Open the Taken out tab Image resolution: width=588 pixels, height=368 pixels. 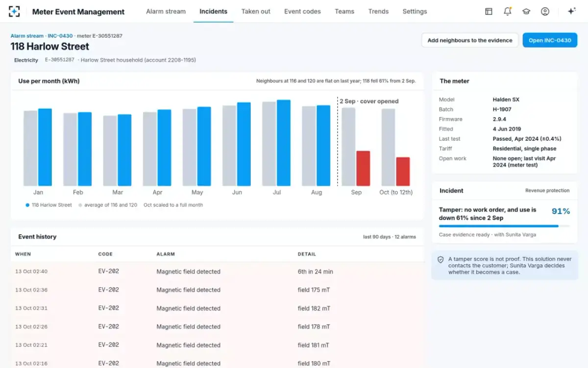(x=256, y=11)
